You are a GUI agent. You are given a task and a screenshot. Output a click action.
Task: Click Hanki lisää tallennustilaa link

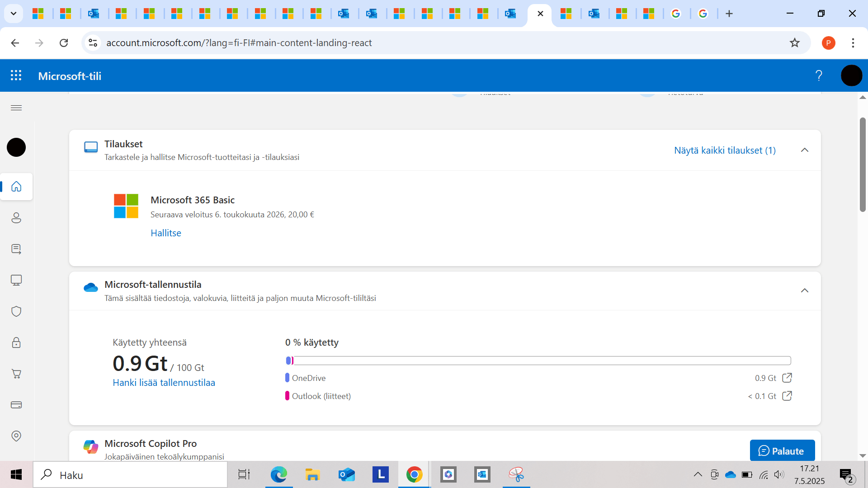(x=164, y=383)
